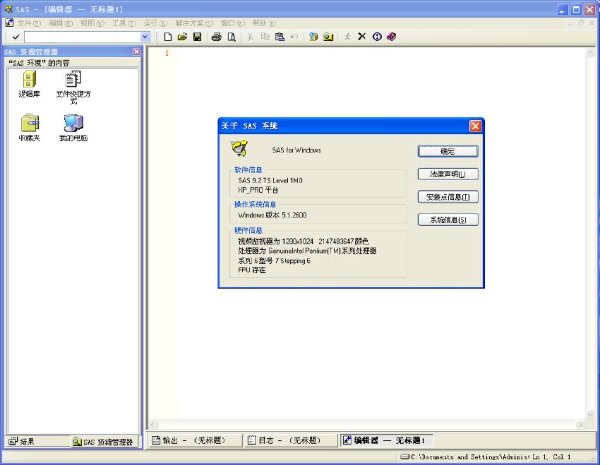Open the 解决方案(S) menu

[194, 23]
